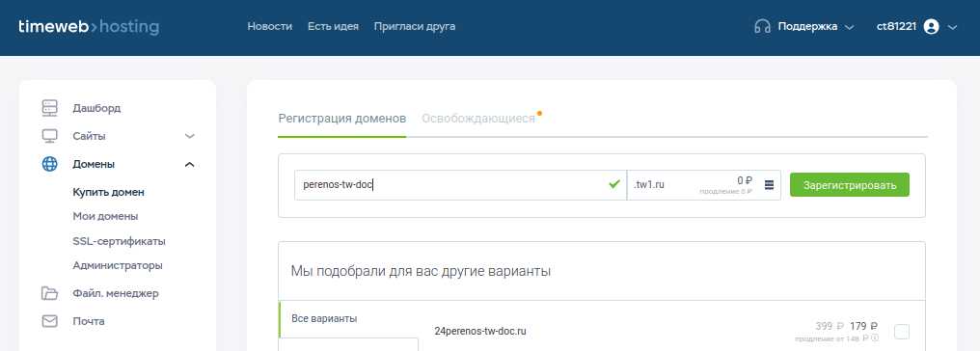This screenshot has height=351, width=980.
Task: Click the user avatar icon
Action: 931,27
